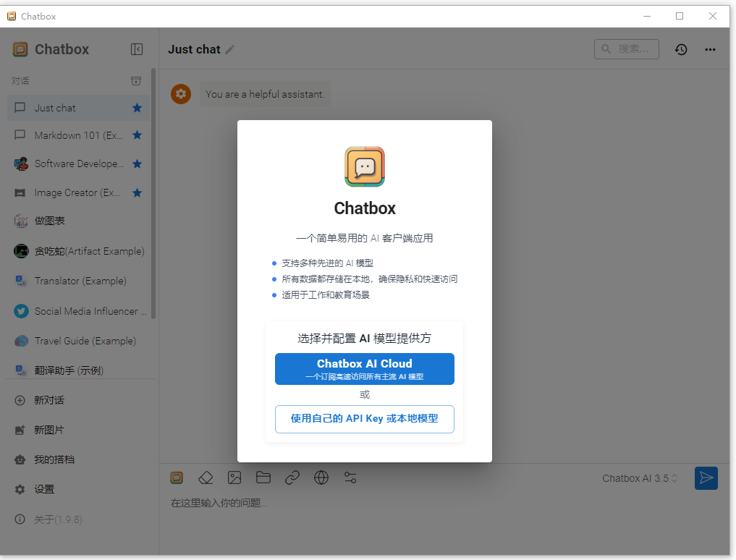Click the Travel Guide globe avatar
This screenshot has width=736, height=560.
(21, 341)
